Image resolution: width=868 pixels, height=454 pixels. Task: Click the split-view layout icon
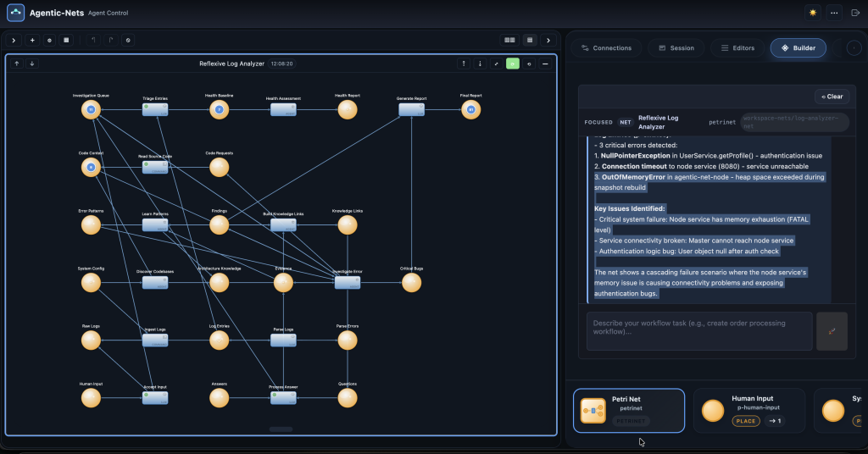pyautogui.click(x=509, y=40)
